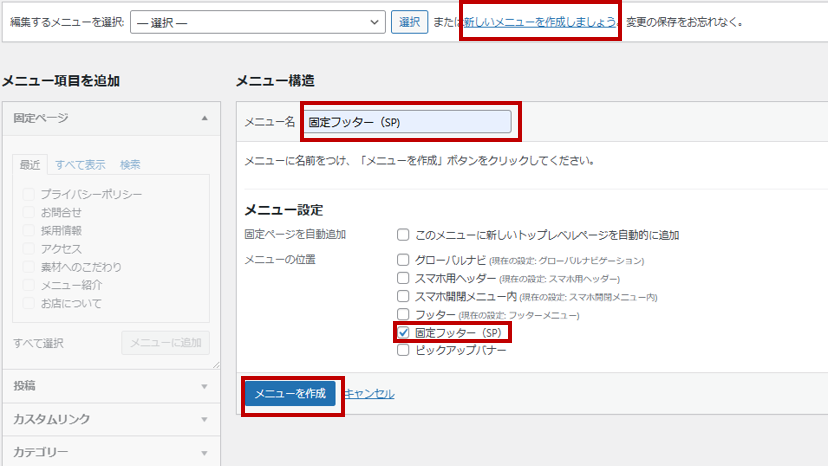This screenshot has width=829, height=466.
Task: Enable auto-add new top-level pages checkbox
Action: [403, 234]
